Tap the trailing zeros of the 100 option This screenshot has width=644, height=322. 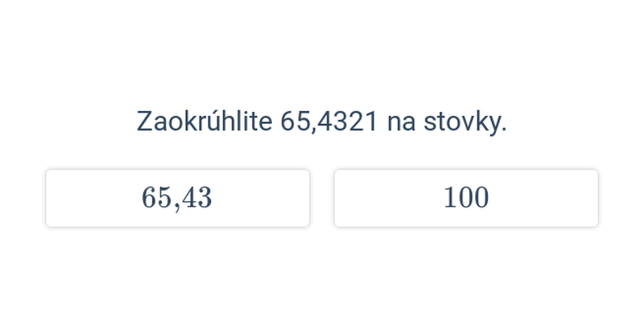click(473, 197)
